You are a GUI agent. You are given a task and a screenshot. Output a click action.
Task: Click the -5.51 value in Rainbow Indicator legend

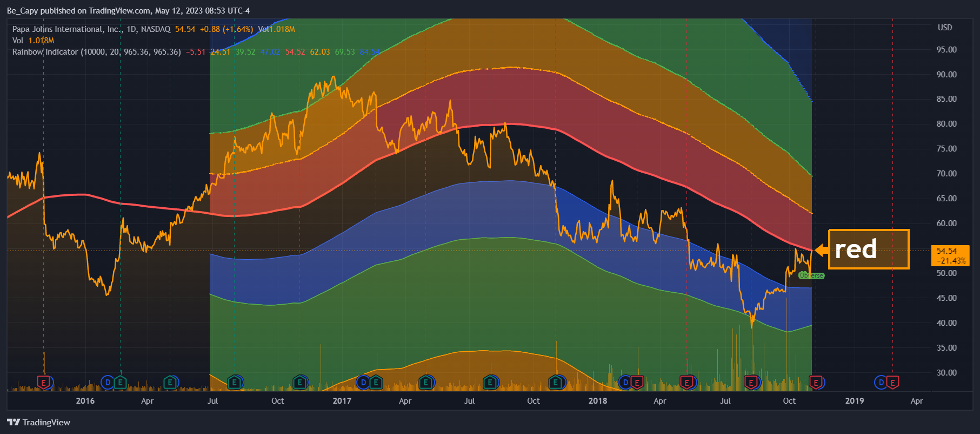click(x=196, y=52)
